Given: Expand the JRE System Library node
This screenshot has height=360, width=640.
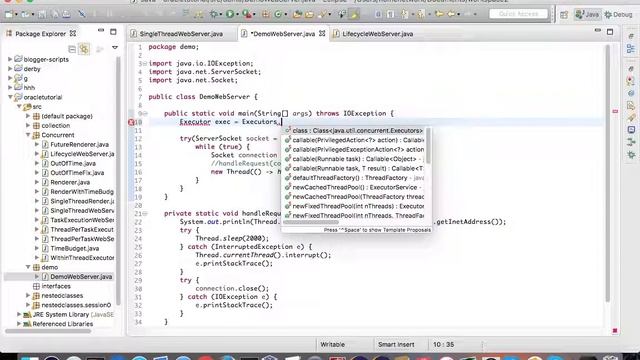Looking at the screenshot, I should 19,314.
